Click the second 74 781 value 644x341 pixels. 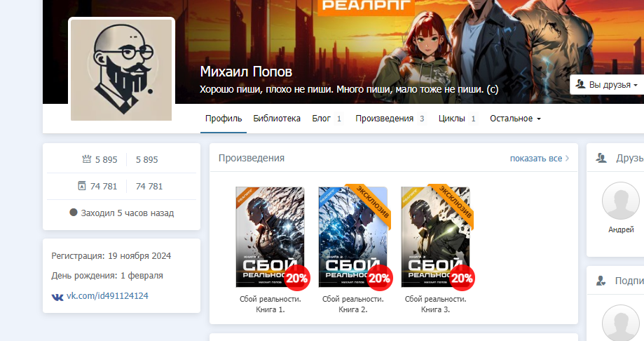(149, 187)
